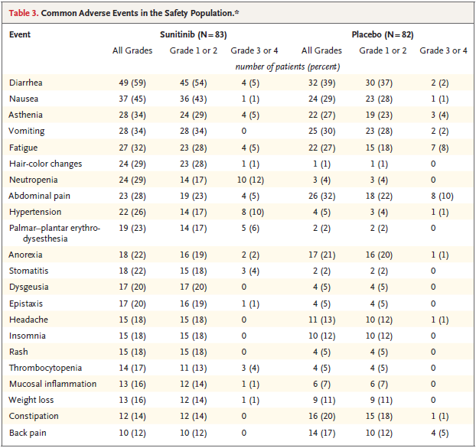Image resolution: width=476 pixels, height=448 pixels.
Task: Click the 'Mucosal inflammation' row label
Action: pos(53,384)
